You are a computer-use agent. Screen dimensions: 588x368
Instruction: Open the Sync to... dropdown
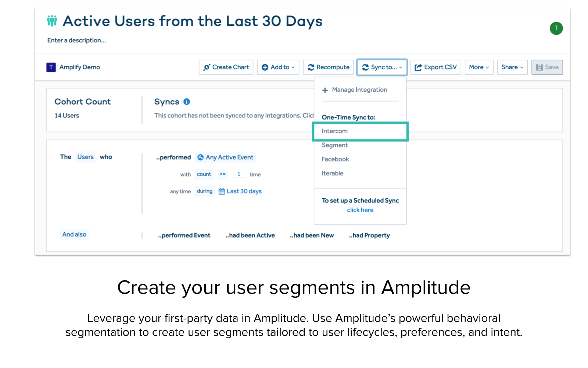(x=381, y=67)
